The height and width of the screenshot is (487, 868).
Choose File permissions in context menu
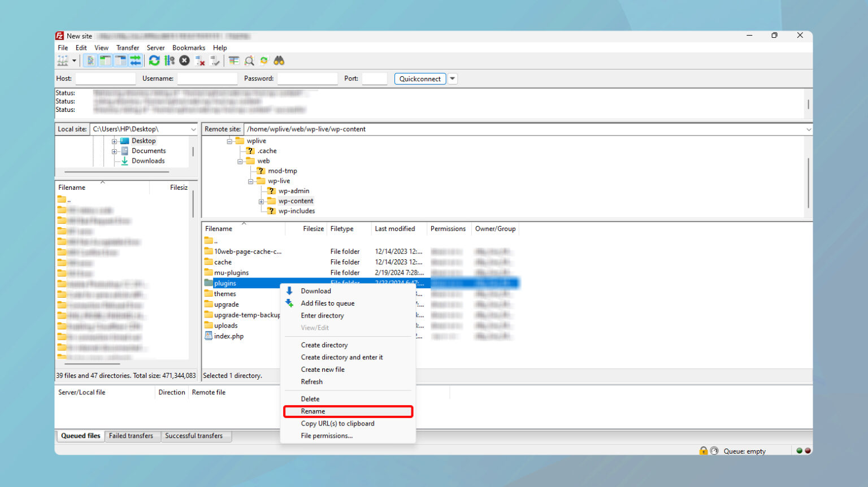(327, 436)
